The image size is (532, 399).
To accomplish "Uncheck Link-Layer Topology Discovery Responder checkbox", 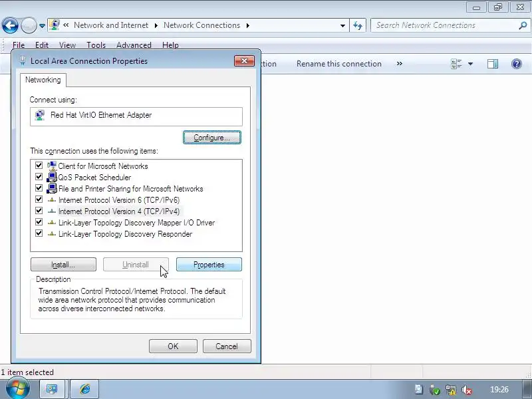I will point(39,233).
